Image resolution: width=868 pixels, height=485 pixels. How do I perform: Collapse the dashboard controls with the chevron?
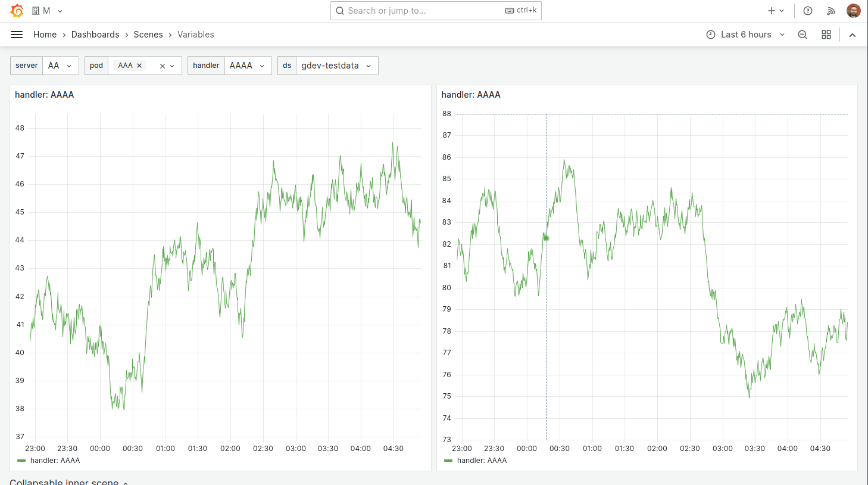click(853, 34)
